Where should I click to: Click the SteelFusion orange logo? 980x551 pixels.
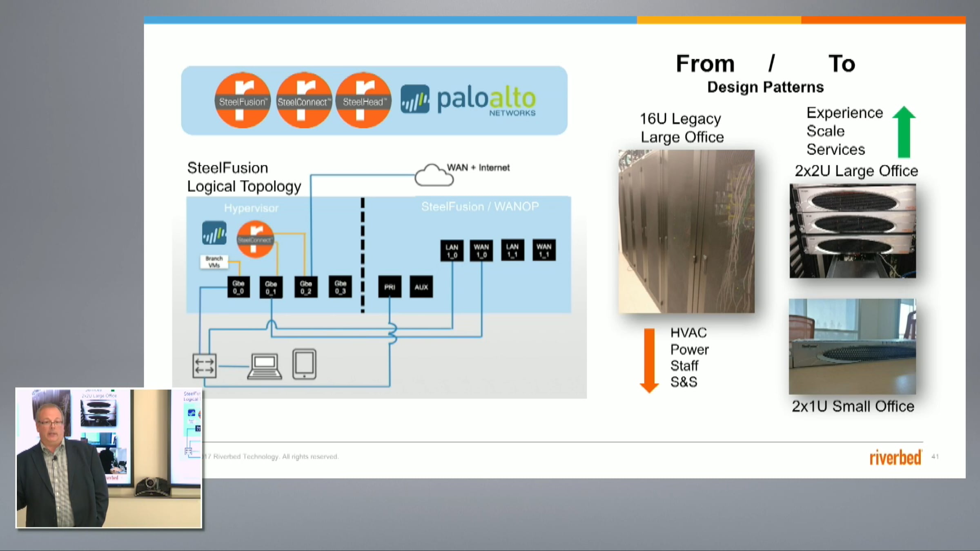point(242,100)
